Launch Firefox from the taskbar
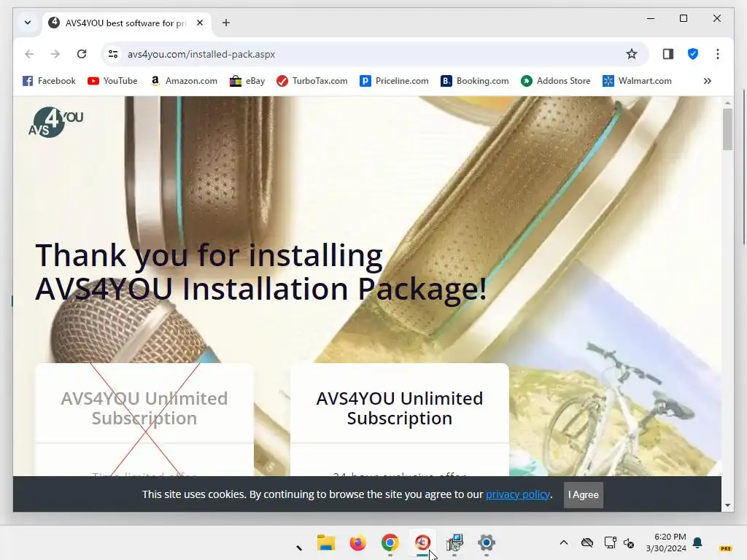The width and height of the screenshot is (747, 560). pyautogui.click(x=357, y=542)
